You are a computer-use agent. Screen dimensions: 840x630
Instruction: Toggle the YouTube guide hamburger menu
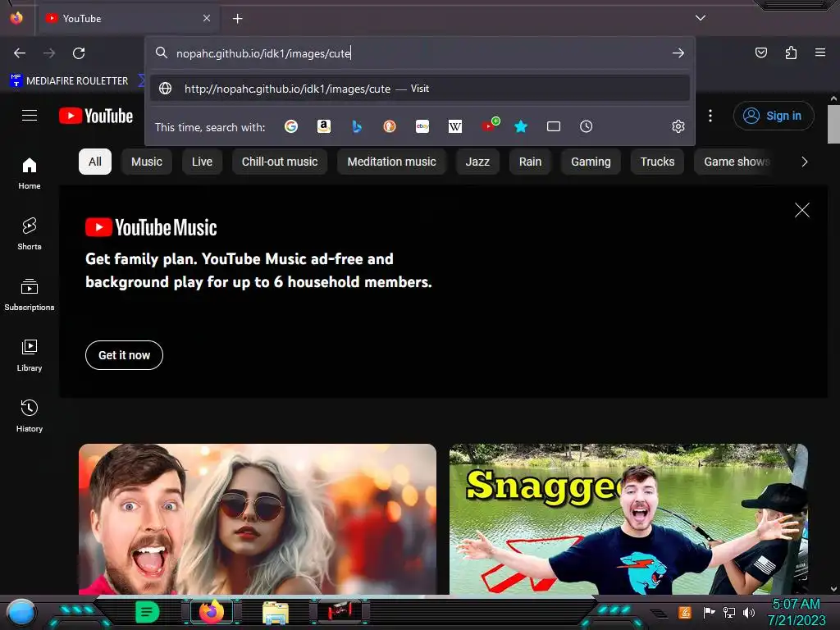(30, 115)
